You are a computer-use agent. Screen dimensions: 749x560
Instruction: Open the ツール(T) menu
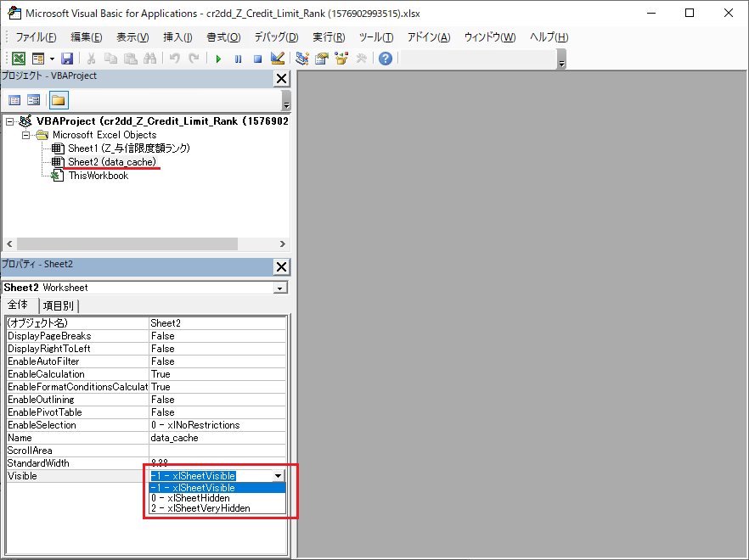(376, 37)
